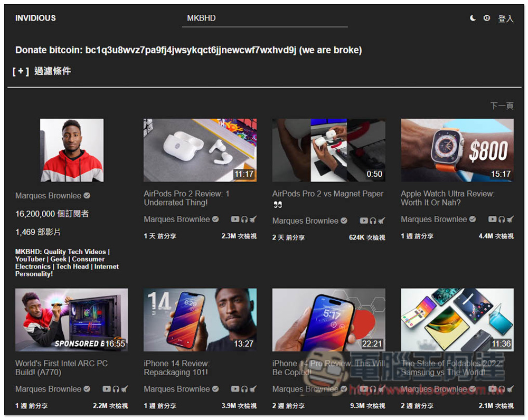
Task: Open the iPhone 14 Pro Review thumbnail
Action: click(328, 320)
